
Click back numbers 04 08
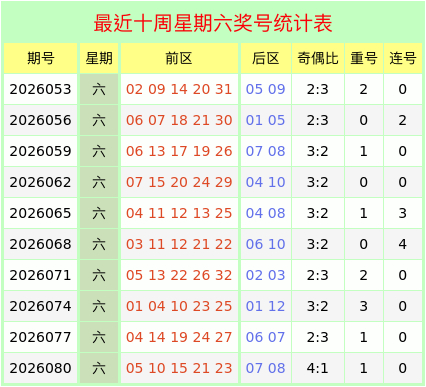(266, 213)
